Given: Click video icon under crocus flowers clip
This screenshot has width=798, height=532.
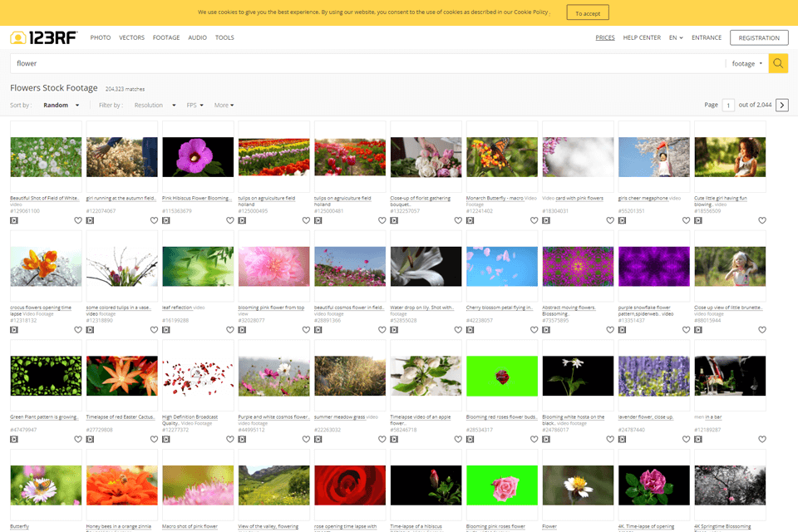Looking at the screenshot, I should (x=14, y=329).
